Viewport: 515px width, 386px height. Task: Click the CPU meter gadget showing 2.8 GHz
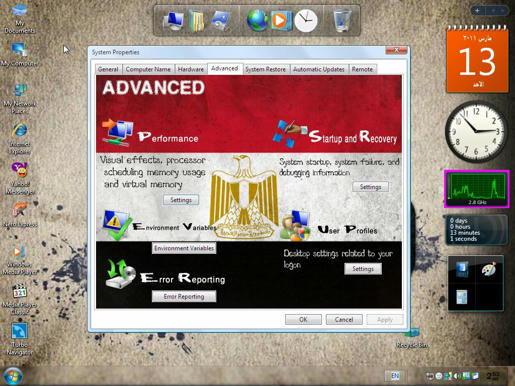[477, 189]
